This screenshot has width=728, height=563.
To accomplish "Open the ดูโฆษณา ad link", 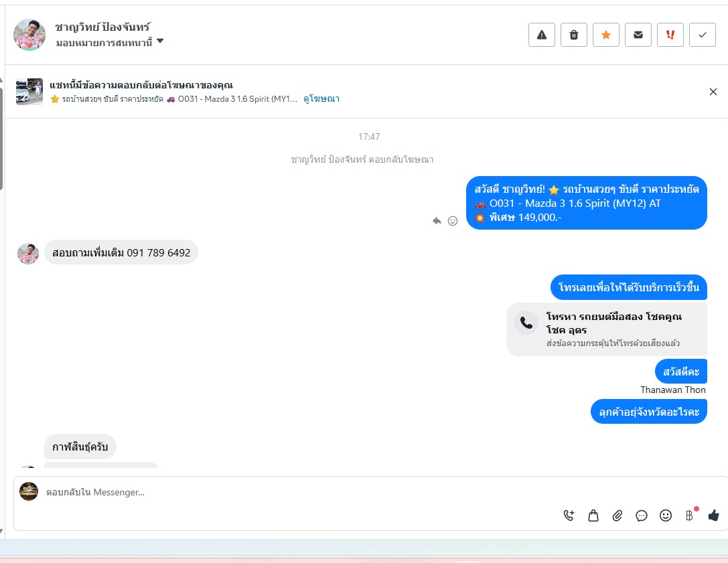I will point(321,99).
